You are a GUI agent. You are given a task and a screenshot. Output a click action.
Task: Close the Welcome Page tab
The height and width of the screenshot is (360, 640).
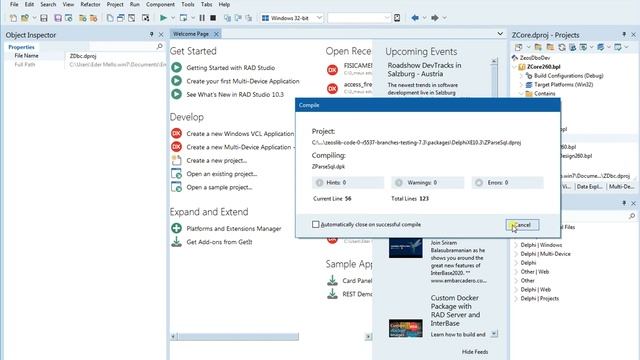click(x=216, y=34)
